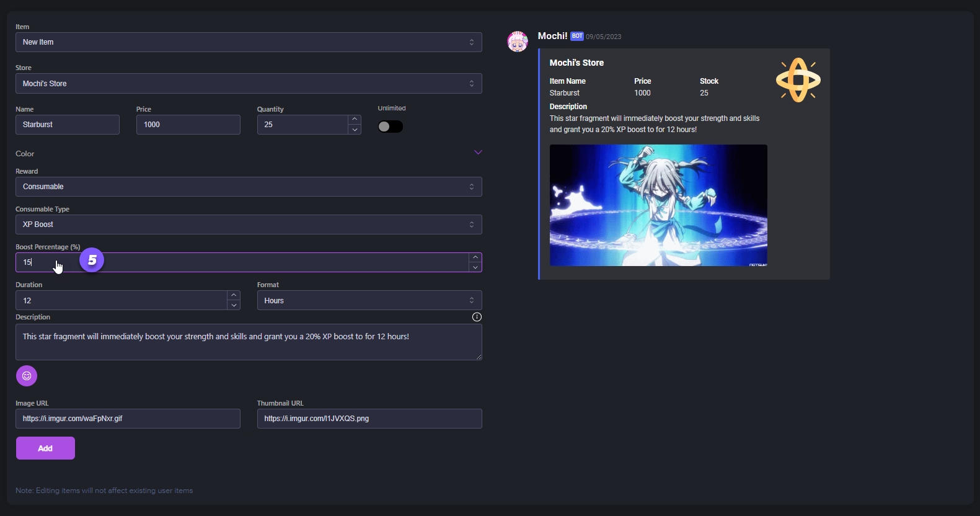Toggle the Unlimited quantity switch
The width and height of the screenshot is (980, 516).
click(x=391, y=127)
